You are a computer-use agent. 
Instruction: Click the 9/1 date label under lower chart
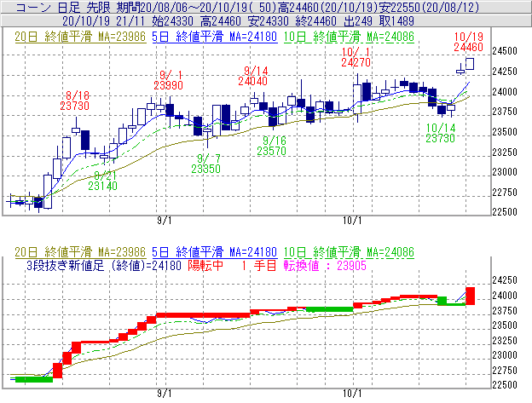[x=165, y=394]
